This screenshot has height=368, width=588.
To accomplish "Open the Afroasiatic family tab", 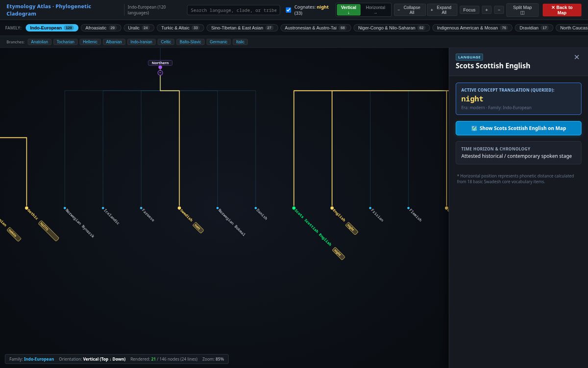I will point(101,28).
